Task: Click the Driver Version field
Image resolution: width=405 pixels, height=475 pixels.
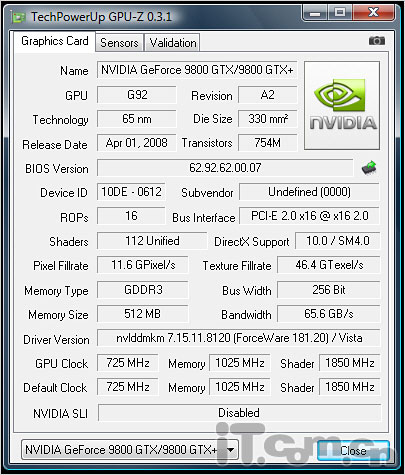Action: (x=239, y=338)
